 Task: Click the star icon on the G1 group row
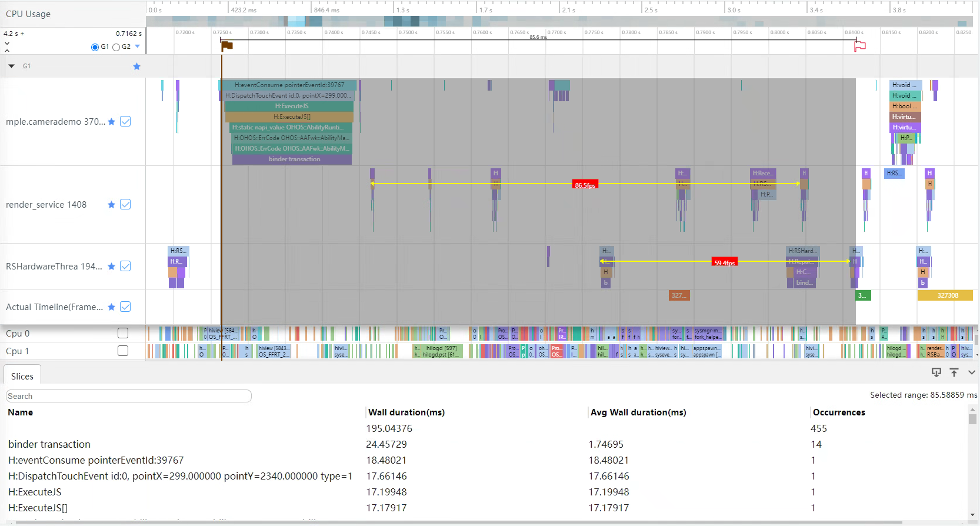(x=136, y=66)
